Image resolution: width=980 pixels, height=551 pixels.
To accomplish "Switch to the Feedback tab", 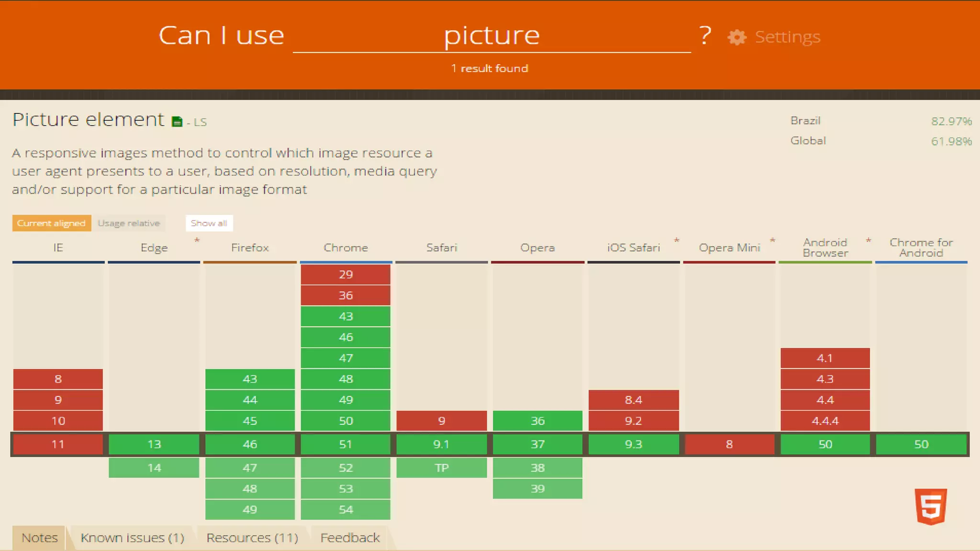I will coord(350,538).
